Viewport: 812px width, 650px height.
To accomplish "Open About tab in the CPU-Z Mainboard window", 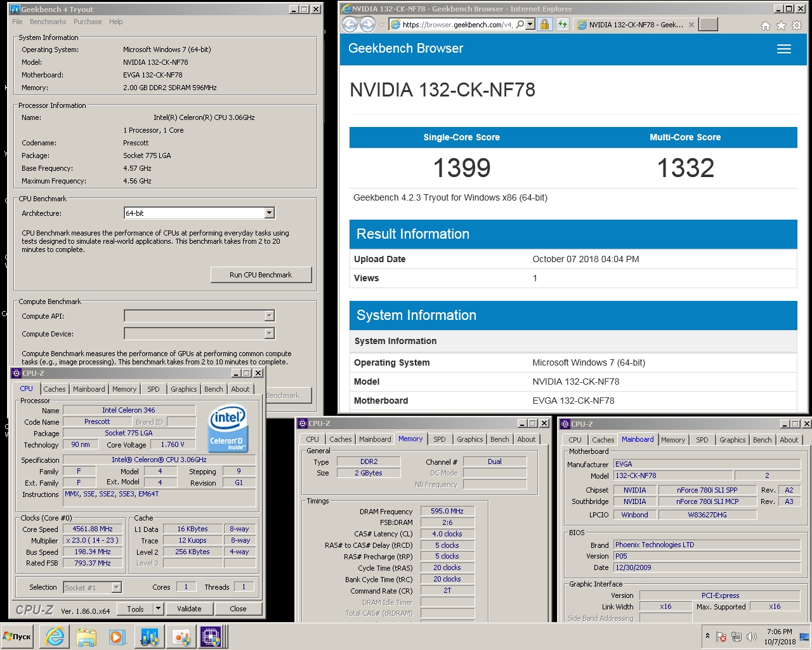I will [x=789, y=440].
